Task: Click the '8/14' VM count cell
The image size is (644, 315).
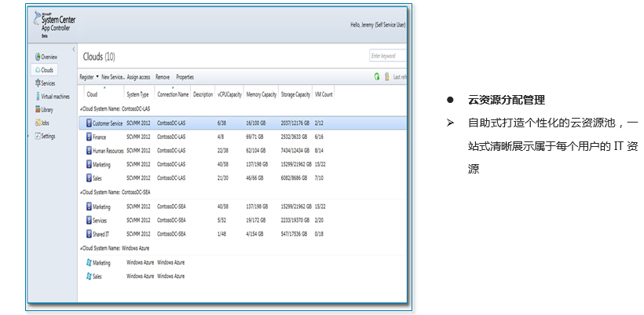Action: [x=319, y=151]
